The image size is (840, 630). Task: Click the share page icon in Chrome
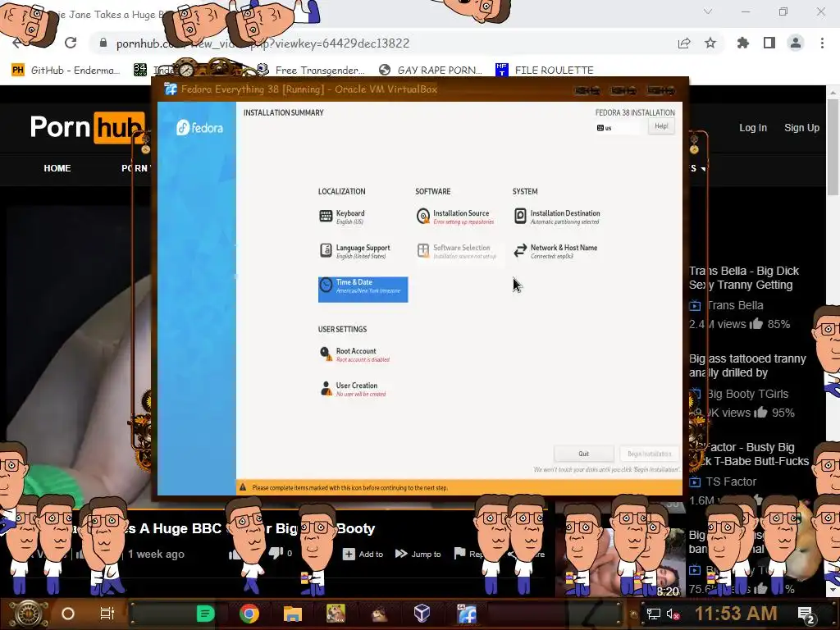coord(684,43)
